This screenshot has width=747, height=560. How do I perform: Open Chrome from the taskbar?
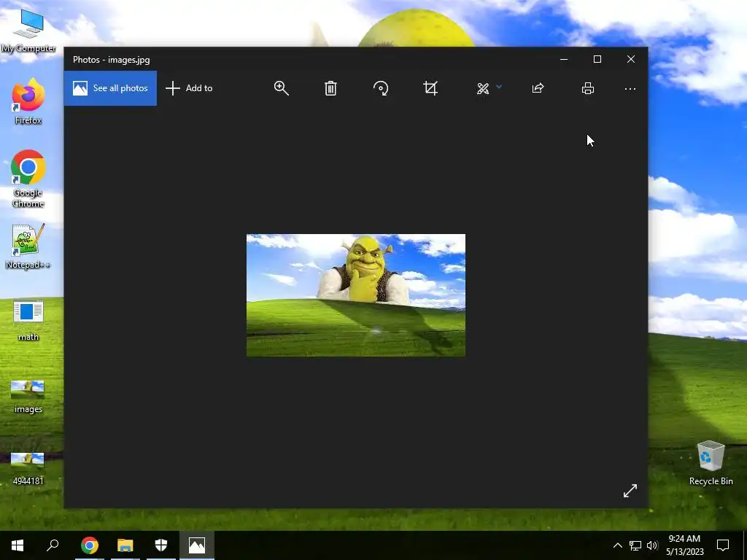[90, 545]
